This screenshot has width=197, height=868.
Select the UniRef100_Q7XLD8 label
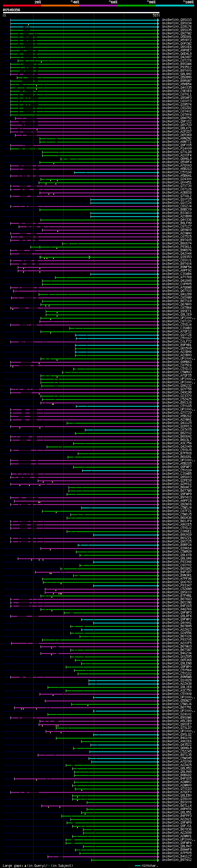tap(176, 152)
